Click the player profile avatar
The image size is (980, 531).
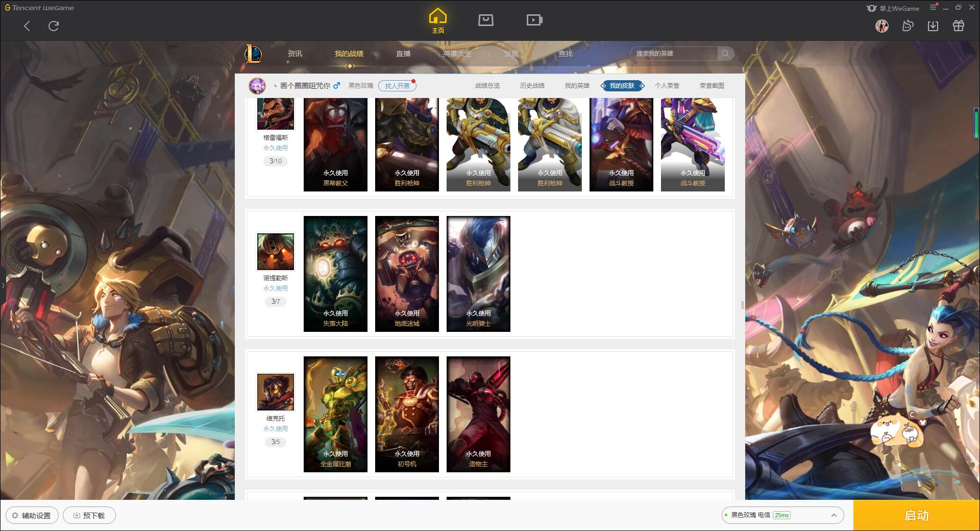point(257,86)
